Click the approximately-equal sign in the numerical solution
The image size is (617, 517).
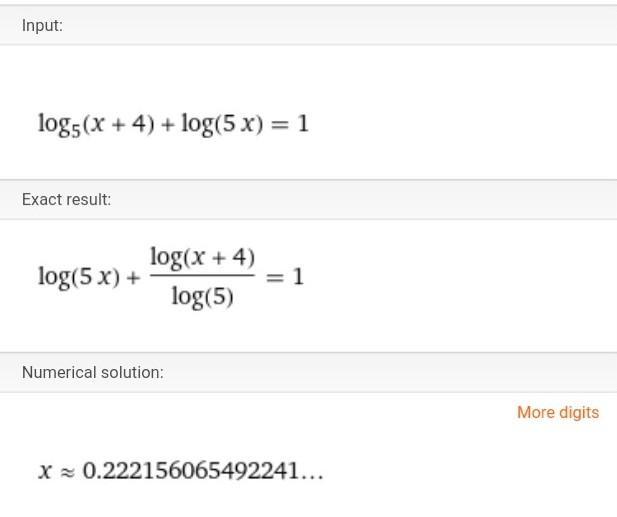point(67,473)
